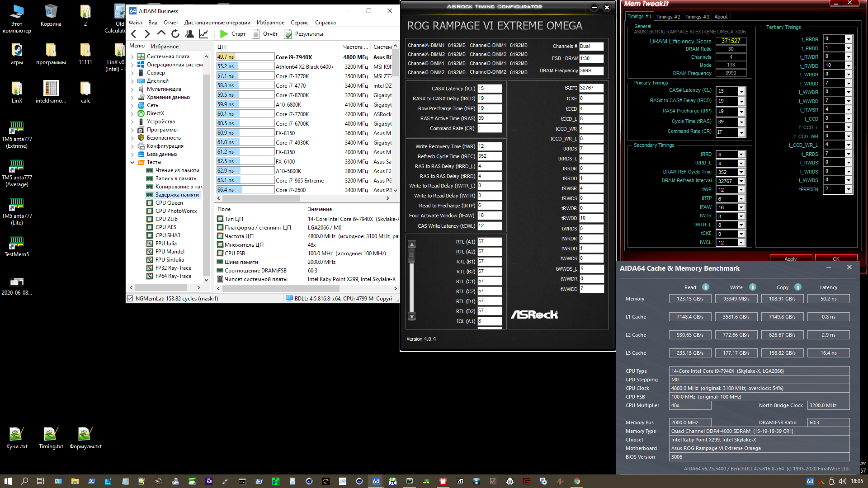Switch to Timings #2 tab

(668, 17)
